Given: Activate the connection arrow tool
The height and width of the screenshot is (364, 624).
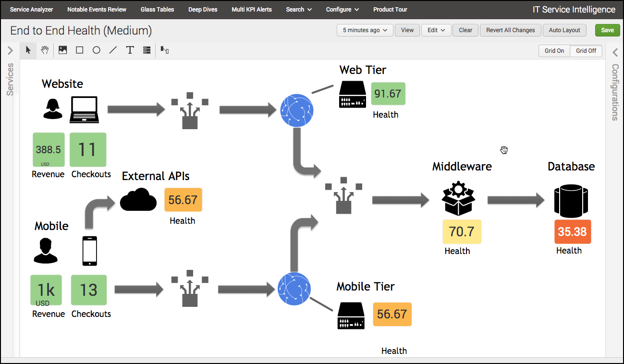Looking at the screenshot, I should (x=164, y=50).
